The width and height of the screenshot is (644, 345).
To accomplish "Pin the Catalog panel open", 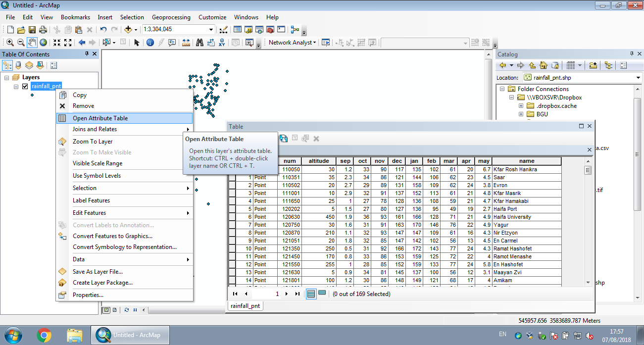I will (631, 53).
